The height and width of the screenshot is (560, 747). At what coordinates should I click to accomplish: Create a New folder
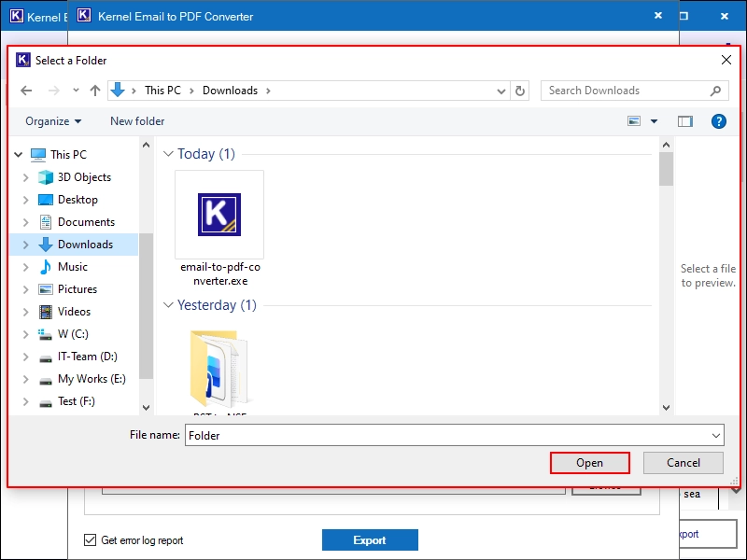click(137, 121)
